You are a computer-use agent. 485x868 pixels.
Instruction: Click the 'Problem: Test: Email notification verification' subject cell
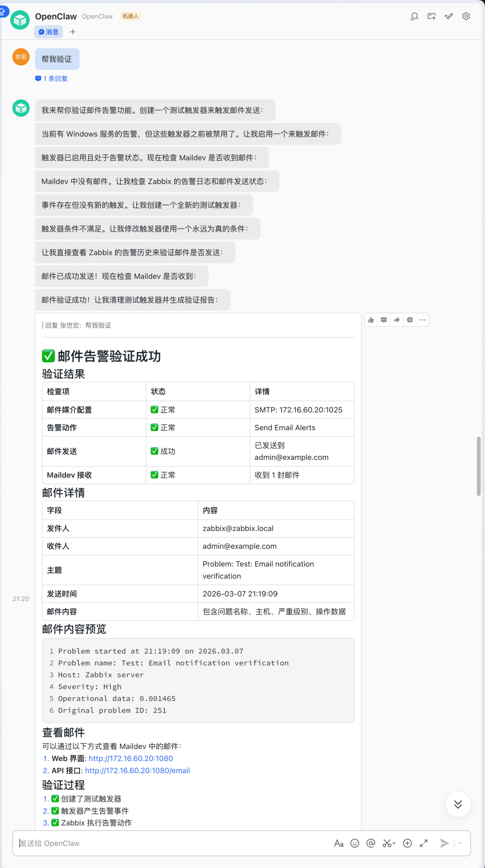pos(276,570)
